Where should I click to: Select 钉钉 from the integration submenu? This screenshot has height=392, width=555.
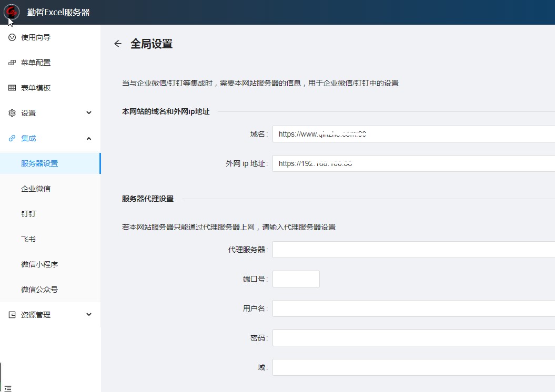28,214
